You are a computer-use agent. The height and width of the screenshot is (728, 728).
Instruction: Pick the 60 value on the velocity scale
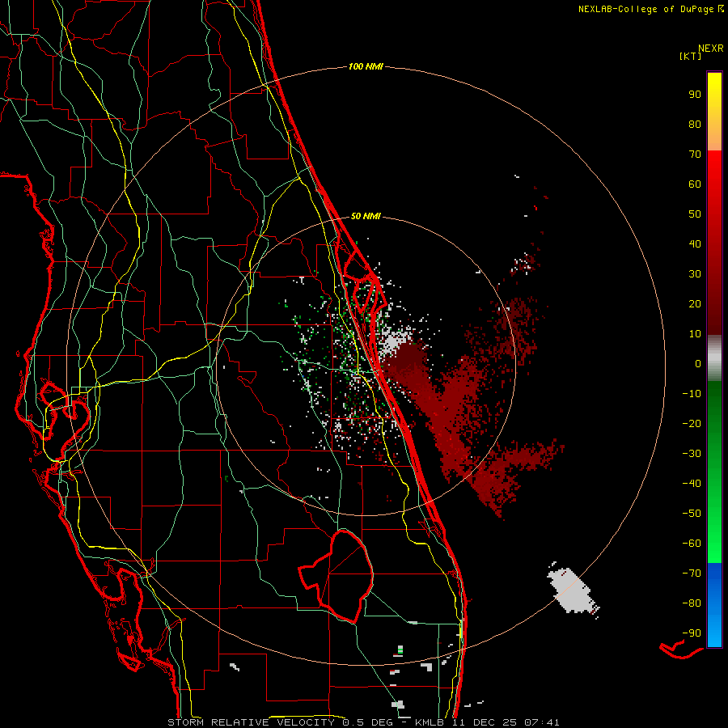(695, 184)
